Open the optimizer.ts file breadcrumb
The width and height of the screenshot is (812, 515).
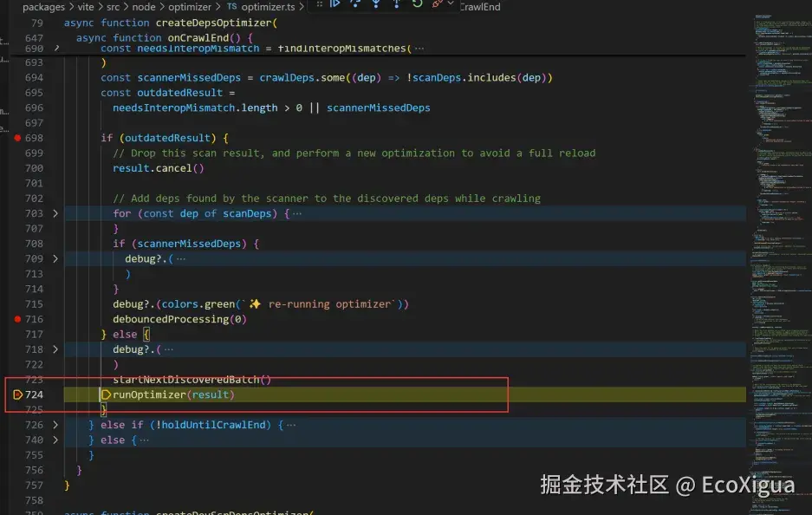point(268,7)
